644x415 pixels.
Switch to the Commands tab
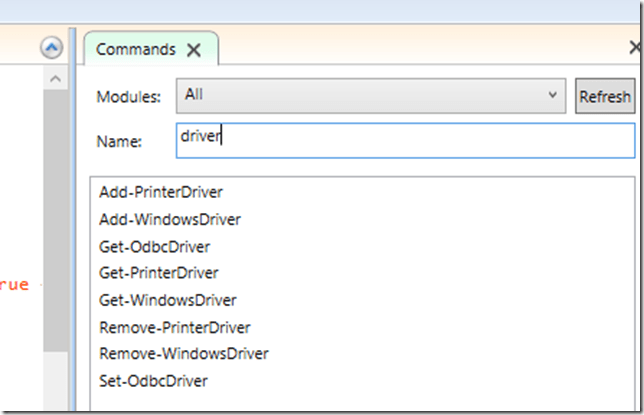(x=135, y=50)
